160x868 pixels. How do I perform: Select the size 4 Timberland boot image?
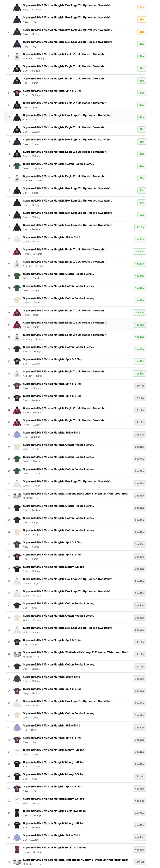click(x=17, y=496)
